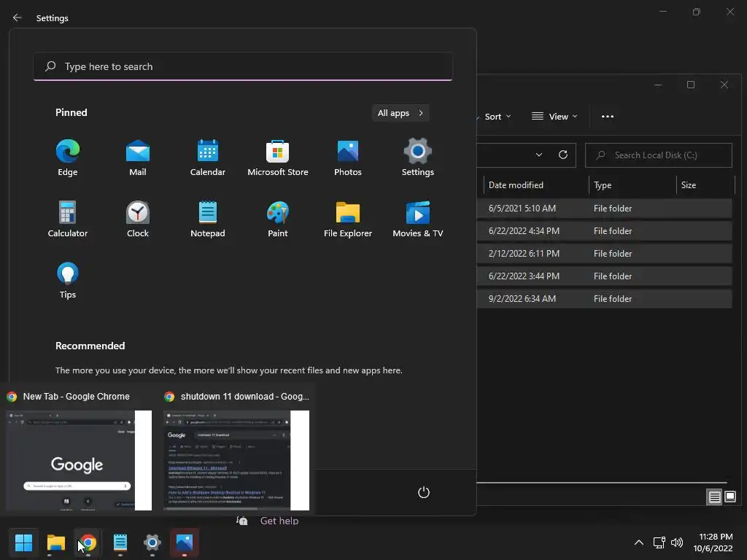Screen dimensions: 747x560
Task: Open the Tips app
Action: pyautogui.click(x=68, y=281)
